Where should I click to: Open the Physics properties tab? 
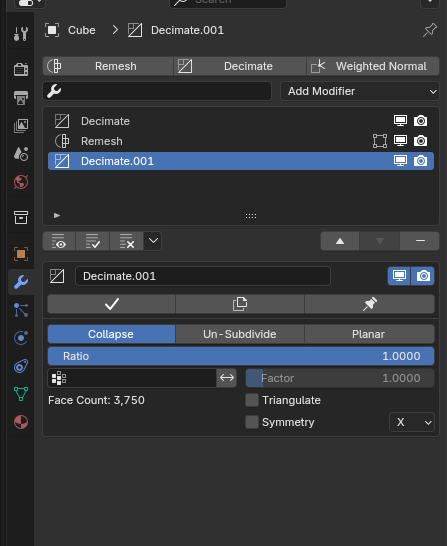(21, 338)
